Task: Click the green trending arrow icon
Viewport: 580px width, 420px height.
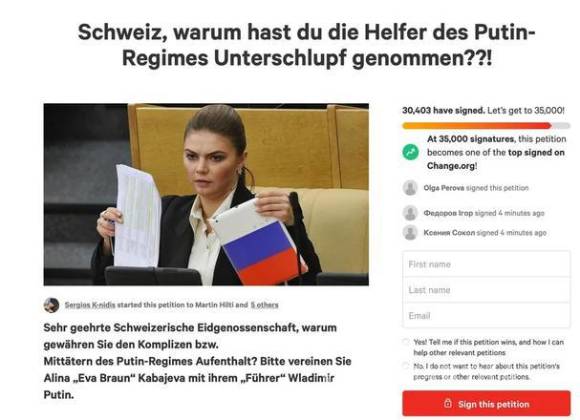Action: (410, 152)
